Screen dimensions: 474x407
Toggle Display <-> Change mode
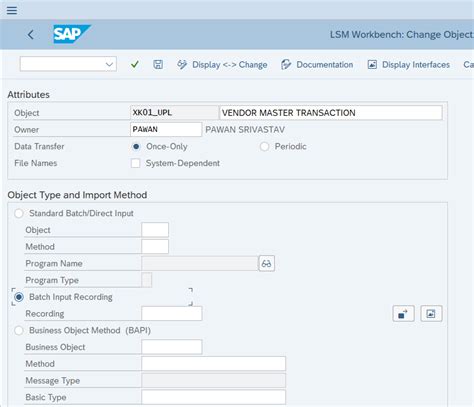222,65
